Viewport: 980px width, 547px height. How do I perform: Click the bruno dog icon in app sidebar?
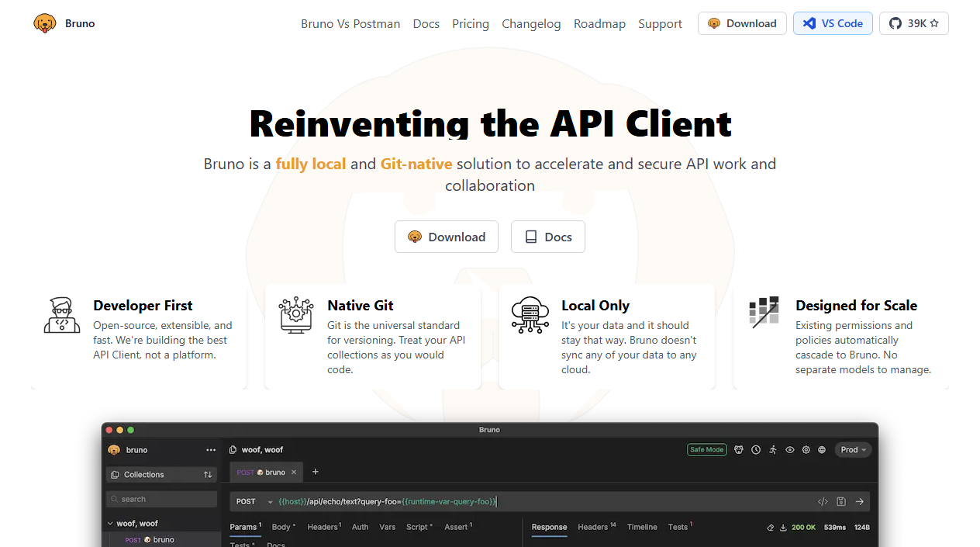(x=114, y=450)
